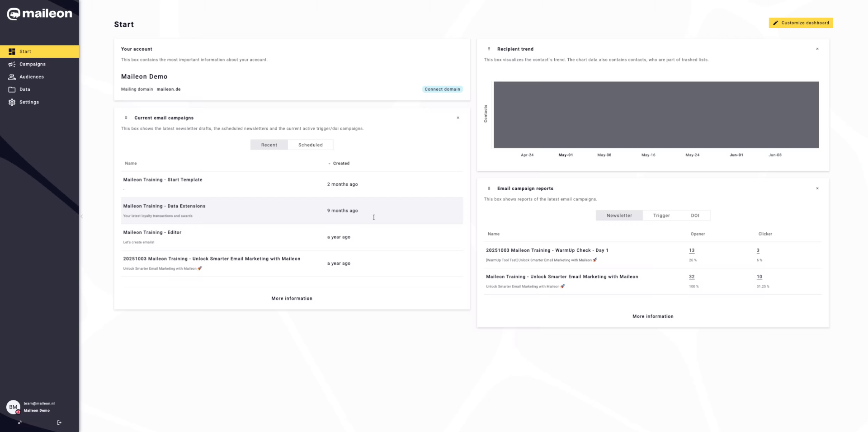
Task: Click opener count 32
Action: coord(692,277)
